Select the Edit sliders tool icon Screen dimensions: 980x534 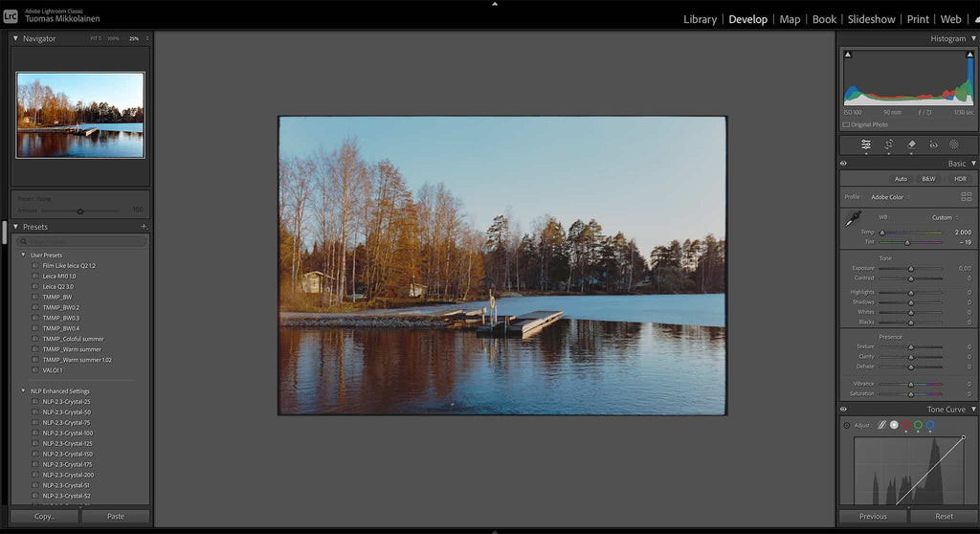pos(865,145)
